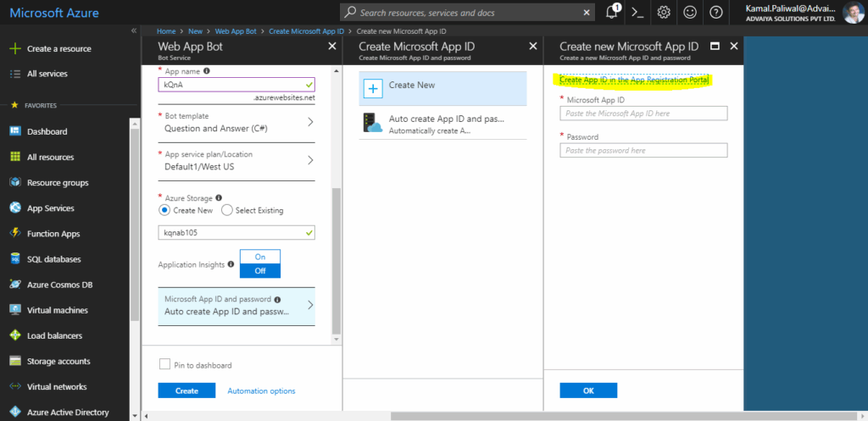The height and width of the screenshot is (421, 868).
Task: Maximize the Create new Microsoft App ID blade
Action: pyautogui.click(x=715, y=46)
